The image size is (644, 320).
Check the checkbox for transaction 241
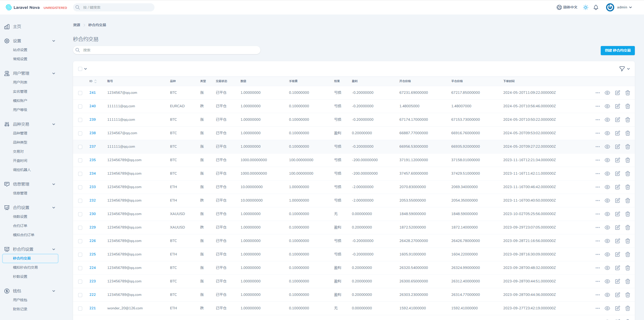80,93
